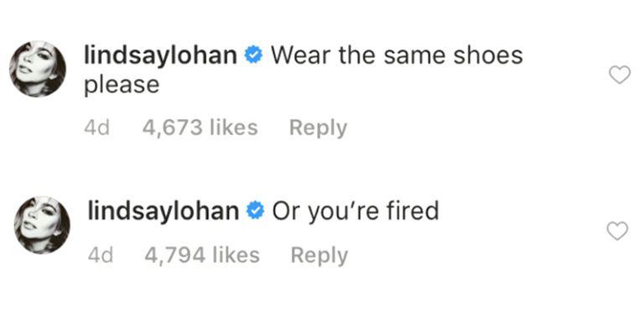Click verified badge before "Wear the same shoes"
644x322 pixels.
pos(253,56)
